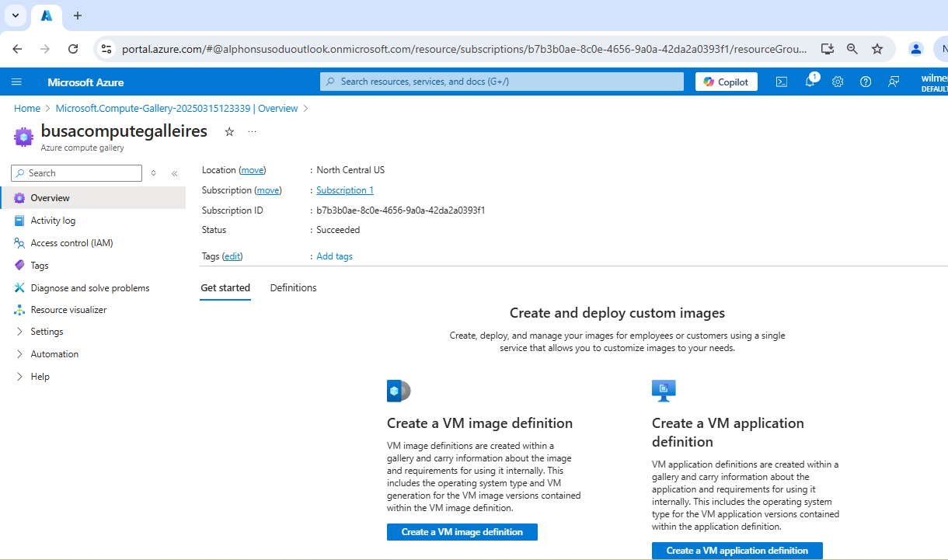
Task: Open Overview in the left menu
Action: coord(93,198)
